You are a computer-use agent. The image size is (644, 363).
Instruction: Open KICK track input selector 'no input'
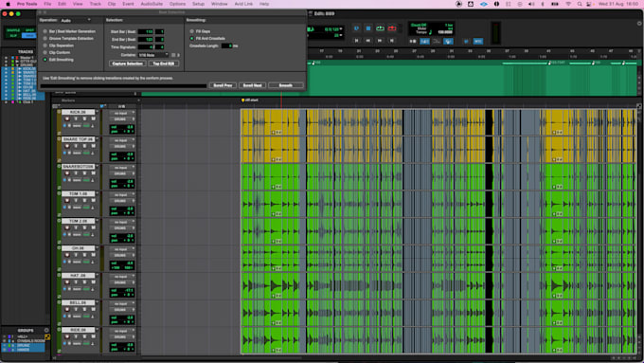click(x=121, y=113)
